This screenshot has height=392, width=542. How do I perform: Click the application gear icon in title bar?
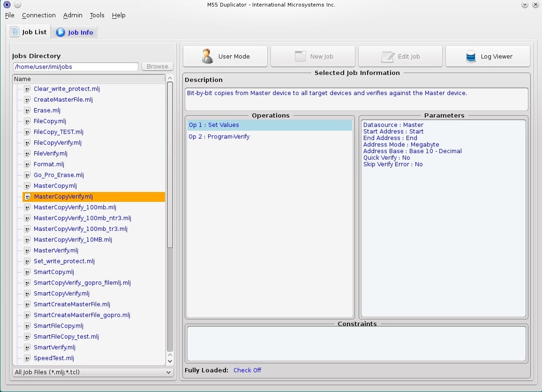pos(7,5)
